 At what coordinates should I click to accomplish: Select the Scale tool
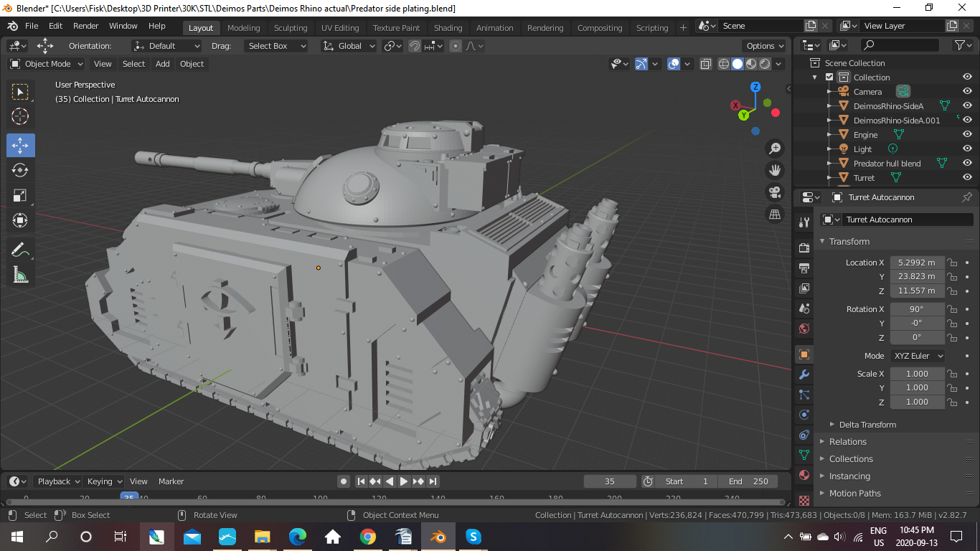pyautogui.click(x=20, y=195)
